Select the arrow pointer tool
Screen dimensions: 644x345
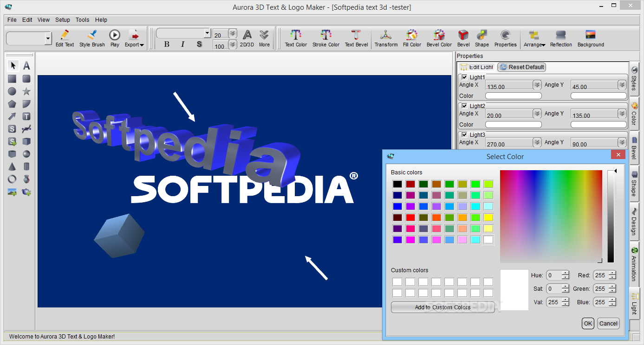(13, 66)
